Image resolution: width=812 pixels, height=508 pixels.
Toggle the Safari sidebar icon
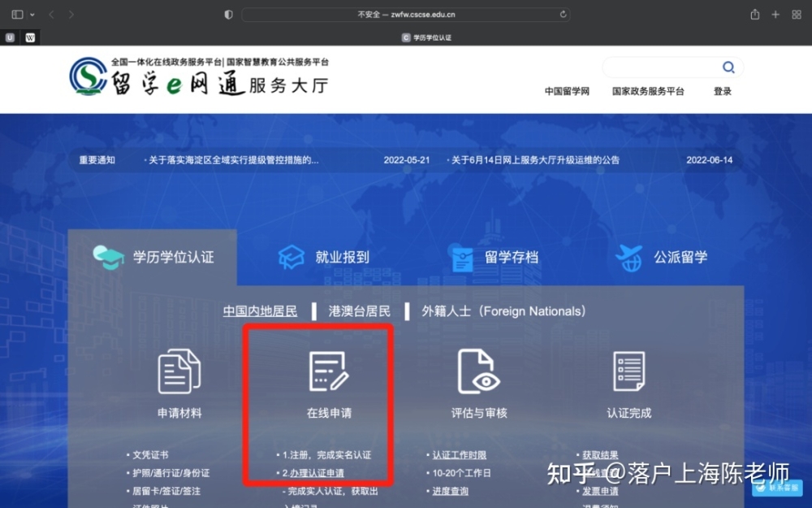17,15
